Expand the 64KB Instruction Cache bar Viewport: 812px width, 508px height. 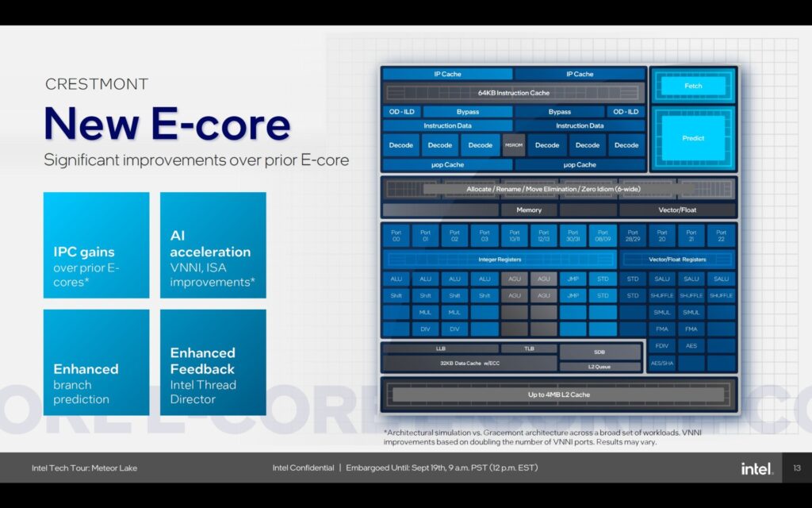click(x=515, y=93)
